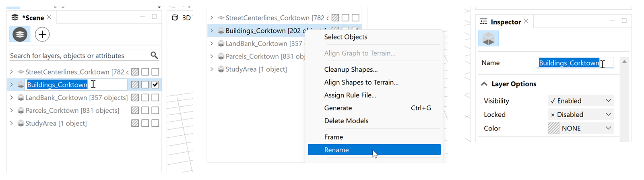Click the LandBank_Corktown layer icon in Scene panel
The width and height of the screenshot is (644, 180).
click(21, 97)
